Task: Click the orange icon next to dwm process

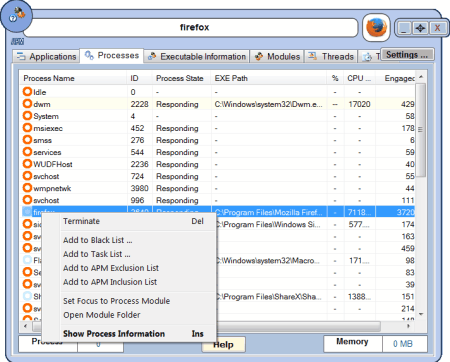Action: [27, 104]
